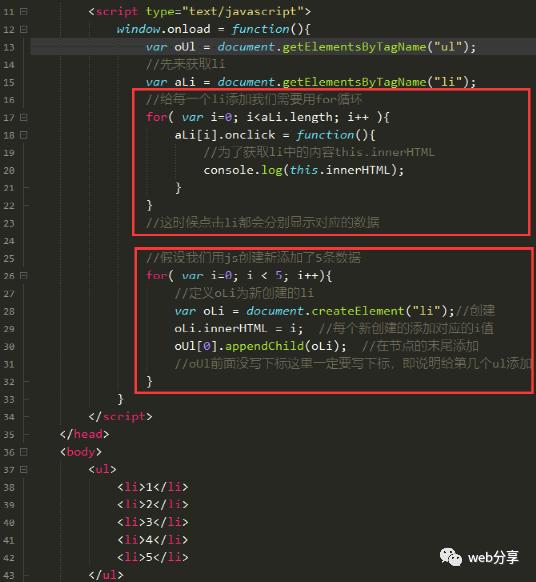This screenshot has height=582, width=536.
Task: Click the closing </ul> tag on line 43
Action: tap(106, 575)
